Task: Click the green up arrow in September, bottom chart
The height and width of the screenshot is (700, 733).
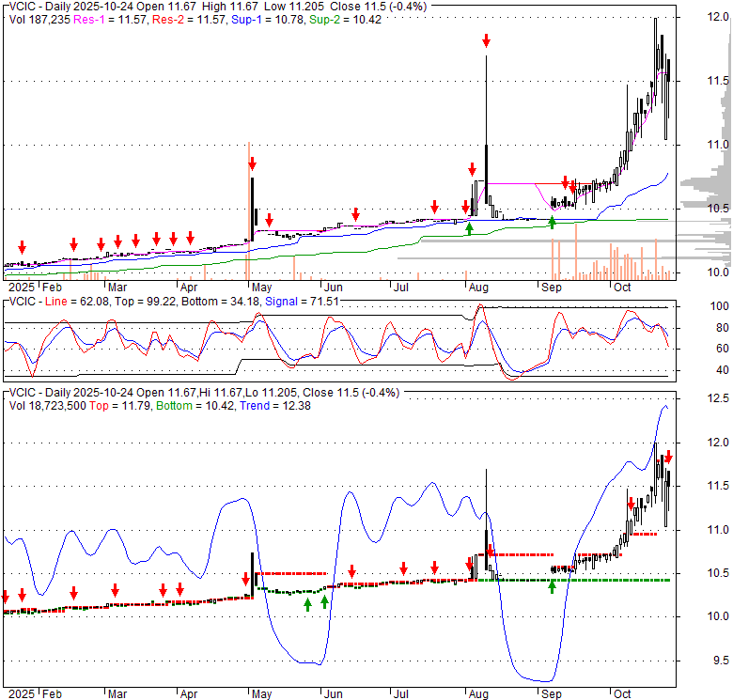Action: click(x=553, y=586)
